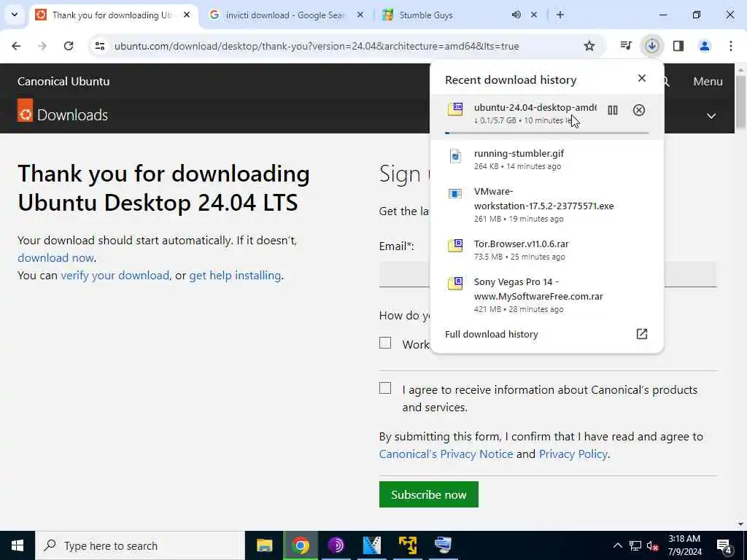The width and height of the screenshot is (747, 560).
Task: Open the media controls icon
Action: pos(625,46)
